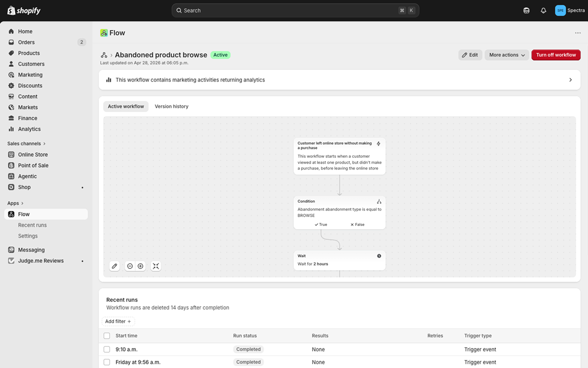Click the Start time column header
Viewport: 588px width, 368px height.
tap(126, 336)
